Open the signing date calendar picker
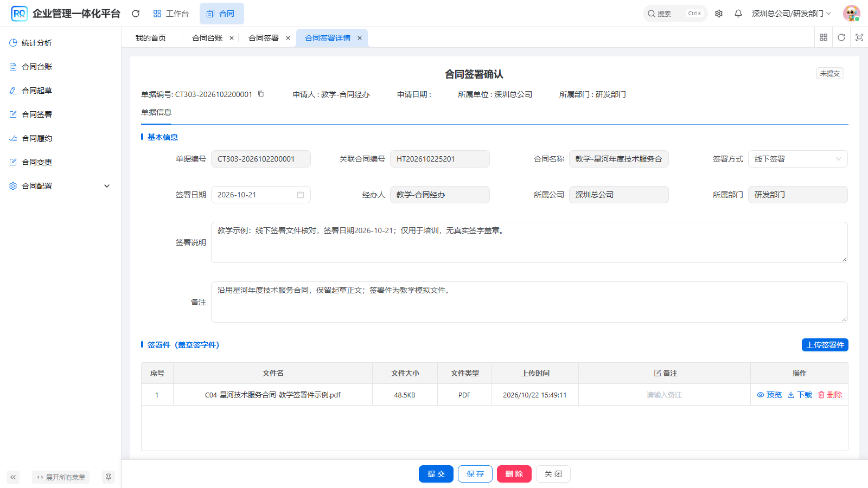The height and width of the screenshot is (488, 868). point(301,195)
